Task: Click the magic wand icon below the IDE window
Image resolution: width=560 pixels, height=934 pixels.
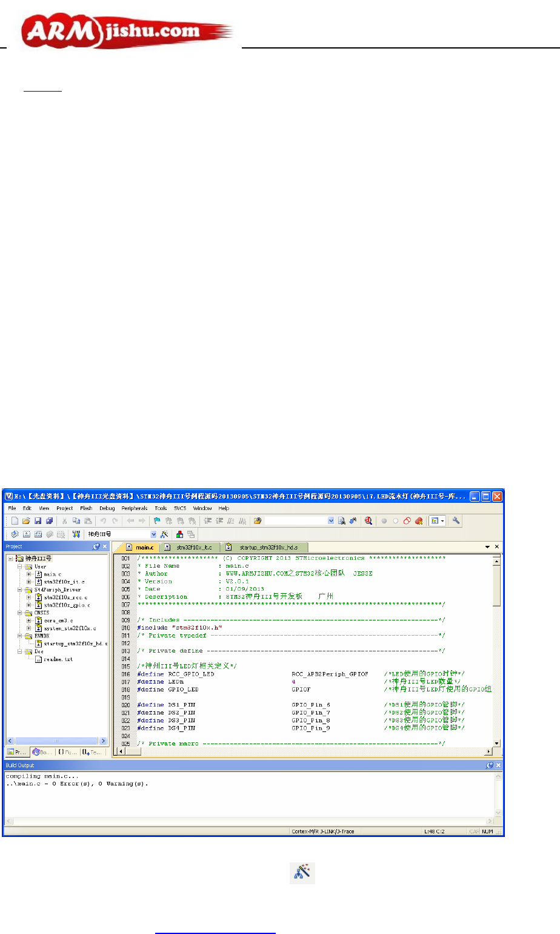Action: click(302, 873)
